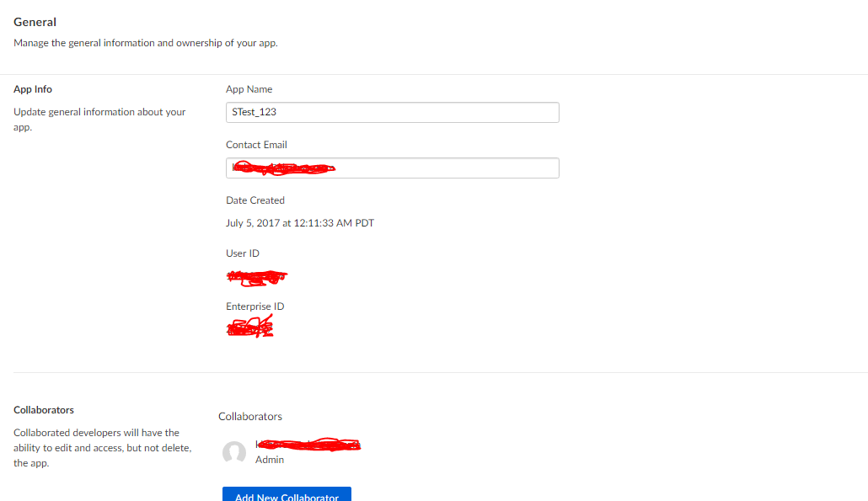Click the Contact Email input field
This screenshot has width=868, height=501.
[392, 168]
